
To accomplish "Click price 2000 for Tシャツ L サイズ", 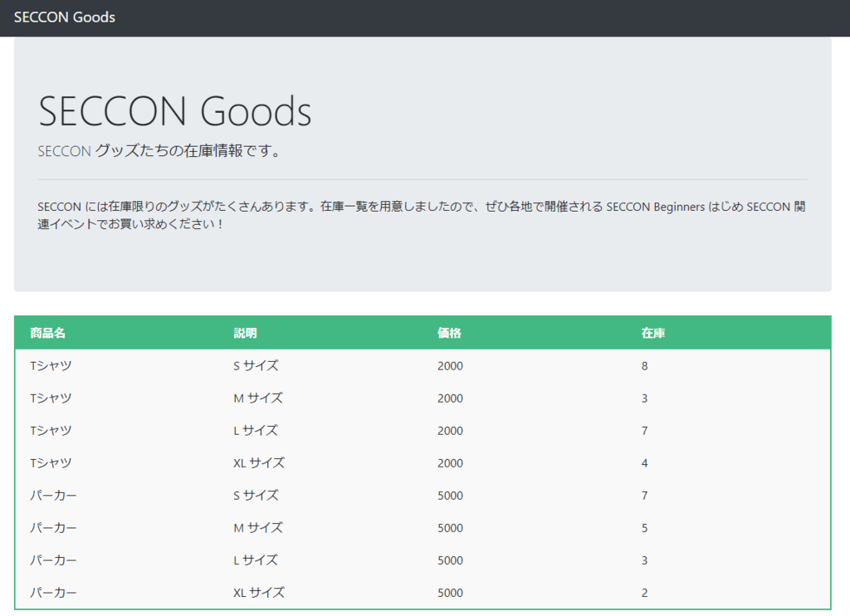I will point(451,431).
